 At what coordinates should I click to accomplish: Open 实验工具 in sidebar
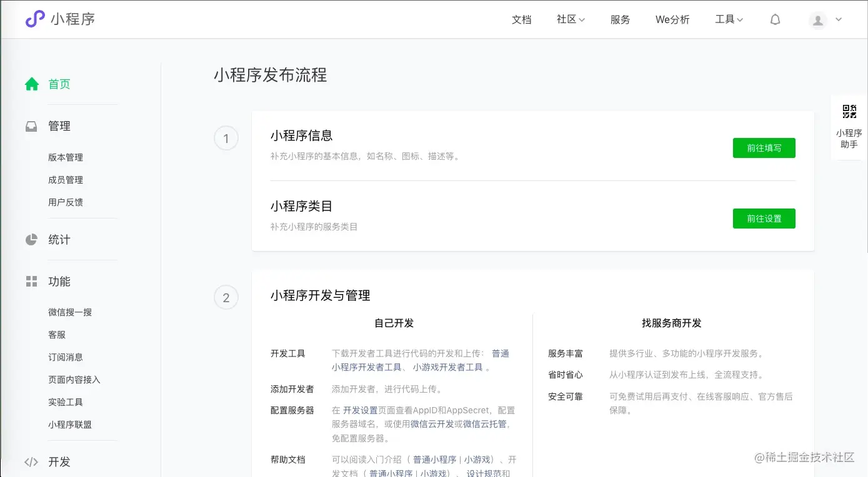[66, 402]
